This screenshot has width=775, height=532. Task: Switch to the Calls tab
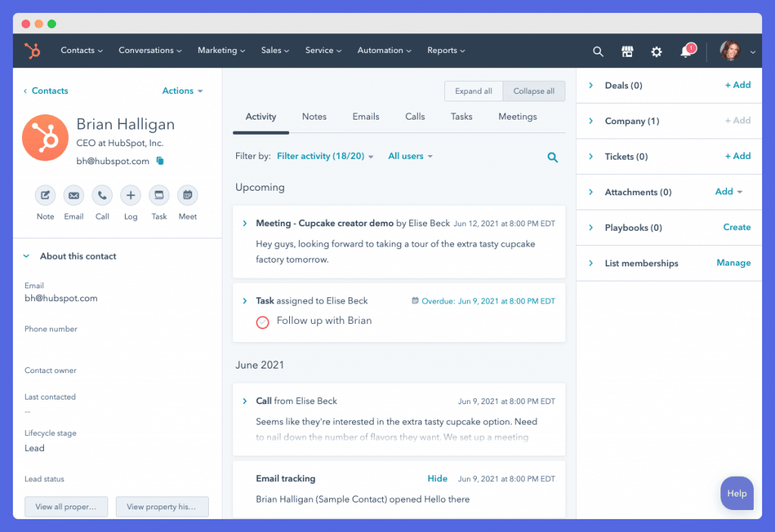point(416,117)
